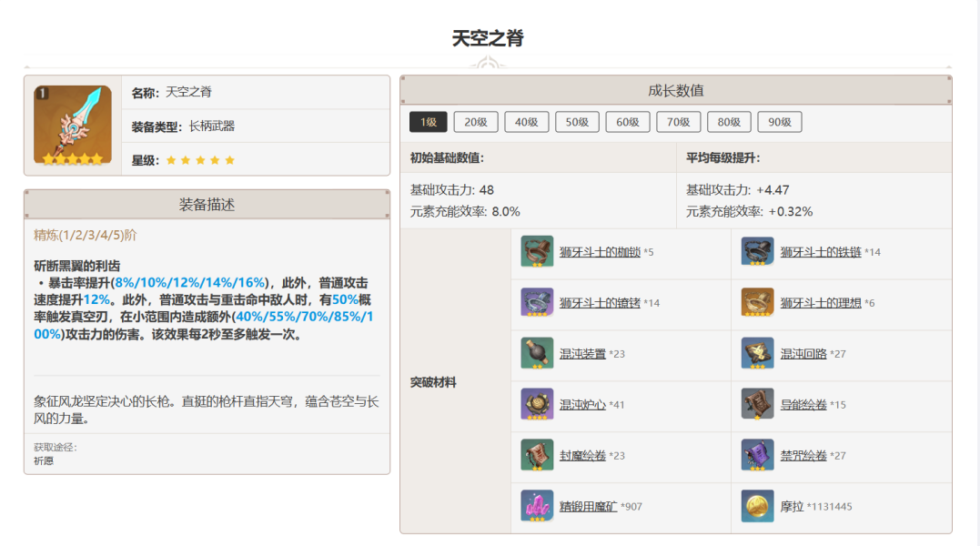
Task: Click the 天空之脊 weapon thumbnail
Action: point(73,125)
